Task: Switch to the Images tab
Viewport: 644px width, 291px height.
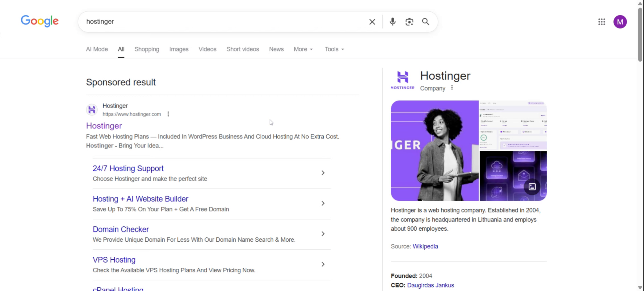Action: tap(179, 49)
